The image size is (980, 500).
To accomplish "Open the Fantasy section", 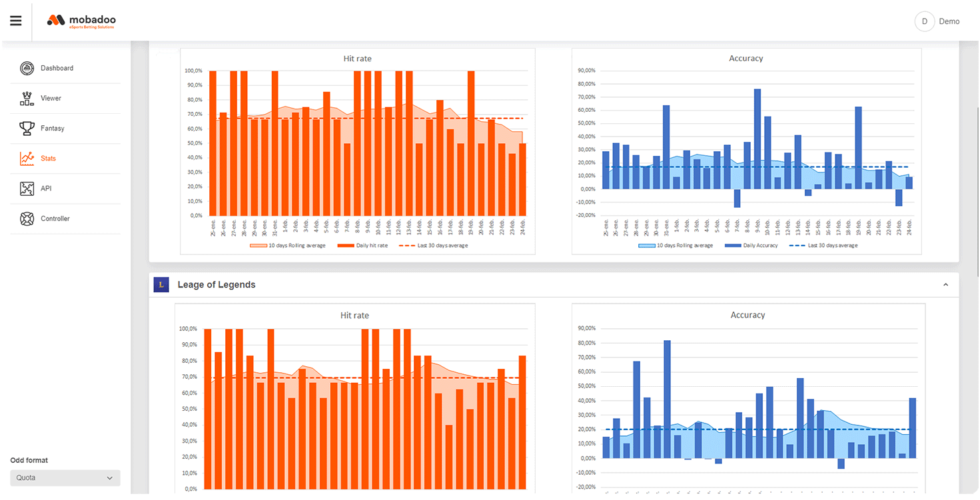I will point(53,128).
